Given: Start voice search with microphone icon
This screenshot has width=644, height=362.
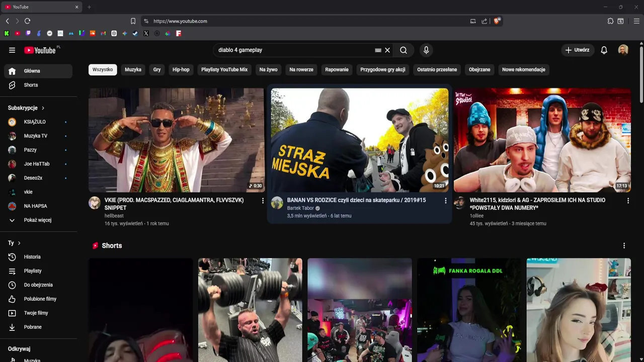Looking at the screenshot, I should 426,50.
